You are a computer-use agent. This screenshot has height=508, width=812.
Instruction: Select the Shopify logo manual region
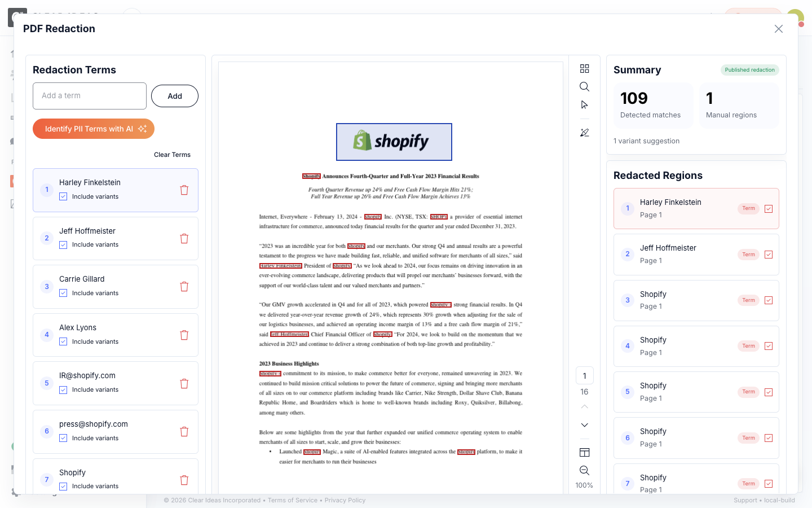tap(394, 142)
